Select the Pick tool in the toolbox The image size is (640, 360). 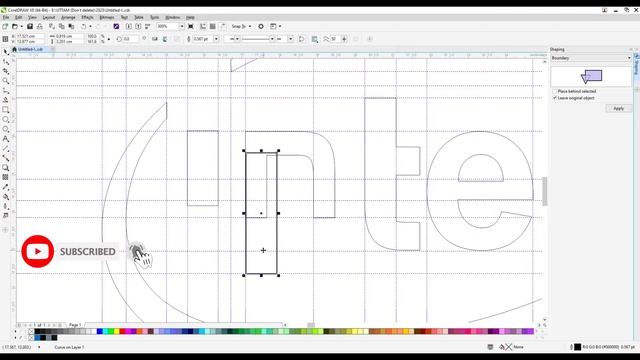[x=6, y=52]
